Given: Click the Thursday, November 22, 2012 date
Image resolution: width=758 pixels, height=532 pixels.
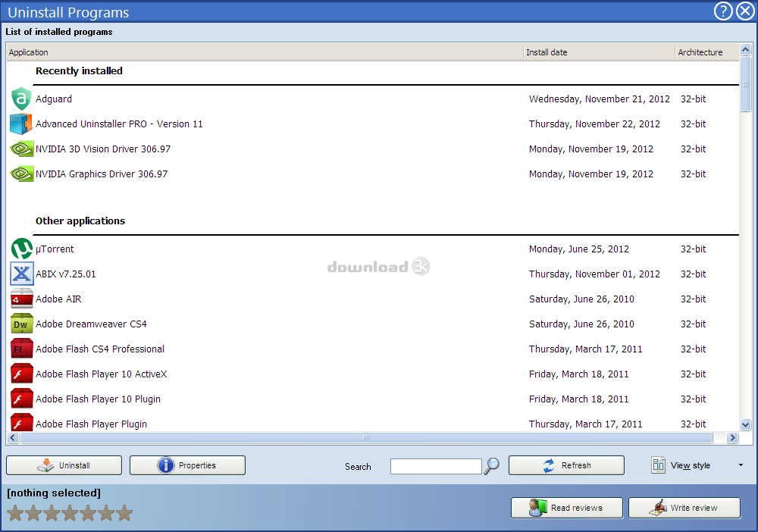Looking at the screenshot, I should pyautogui.click(x=594, y=124).
